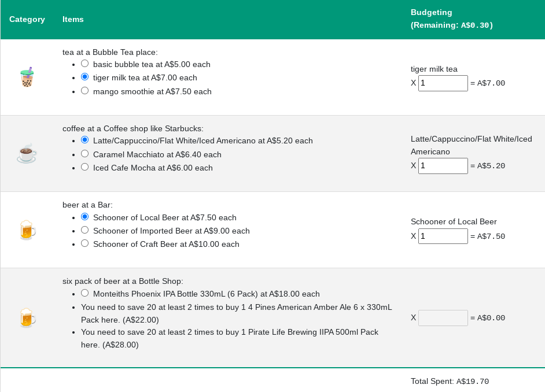Click the coffee quantity input field
The width and height of the screenshot is (545, 392).
click(x=443, y=166)
